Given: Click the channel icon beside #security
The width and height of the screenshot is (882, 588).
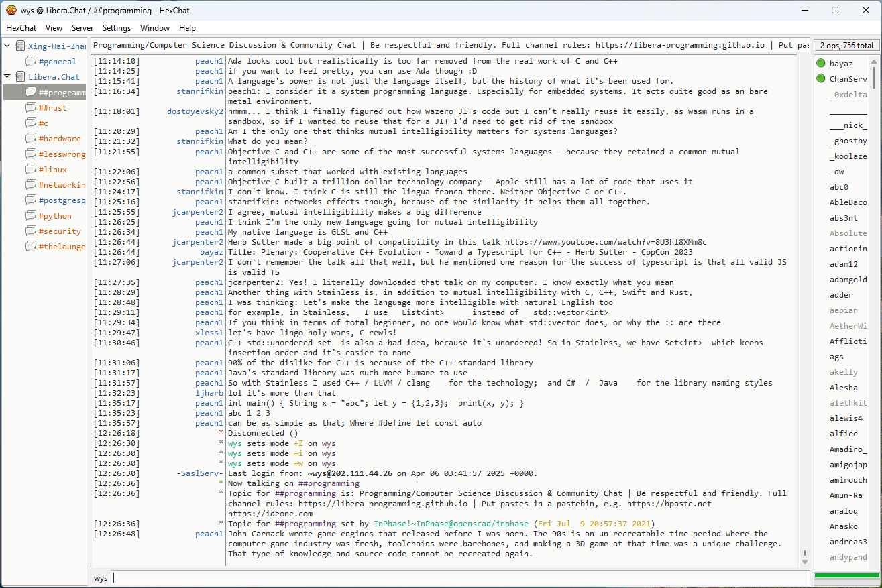Looking at the screenshot, I should click(x=31, y=231).
